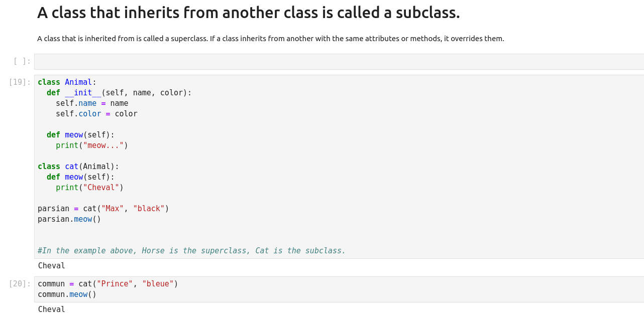Click the Cheval output below cell 19
This screenshot has width=644, height=315.
tap(52, 266)
